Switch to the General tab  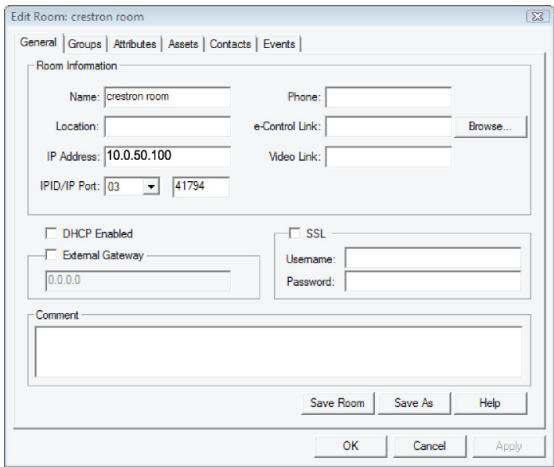coord(38,42)
